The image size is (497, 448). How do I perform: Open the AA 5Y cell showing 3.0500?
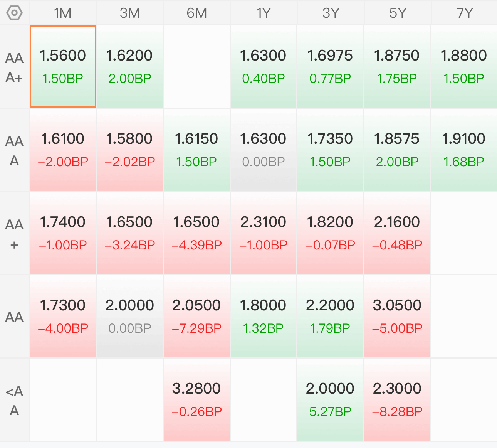coord(397,316)
